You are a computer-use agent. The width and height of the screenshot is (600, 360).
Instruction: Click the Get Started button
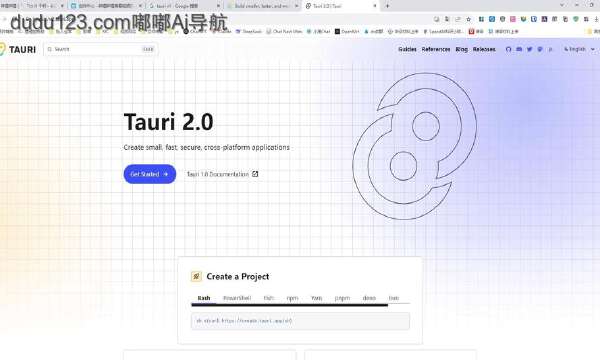point(150,174)
